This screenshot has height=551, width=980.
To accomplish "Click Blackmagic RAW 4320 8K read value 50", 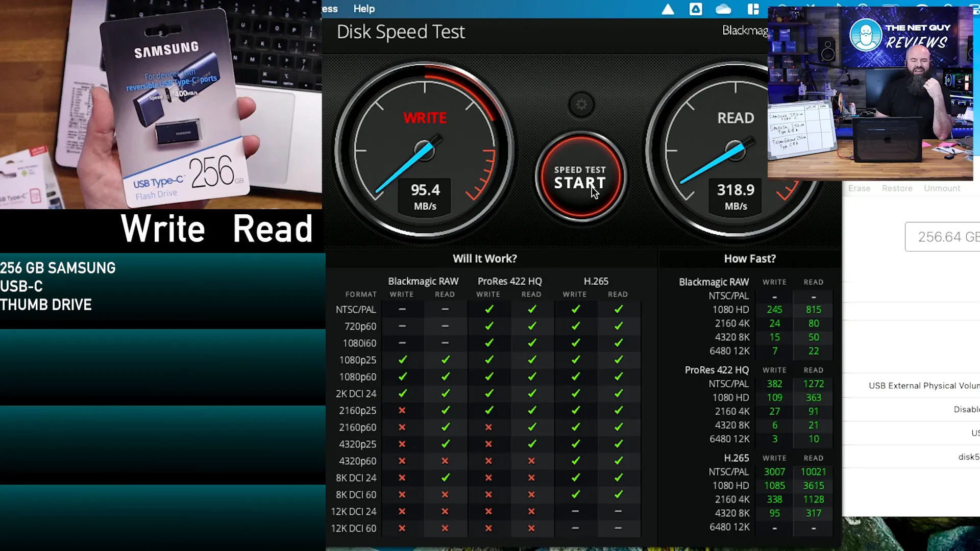I will tap(814, 337).
